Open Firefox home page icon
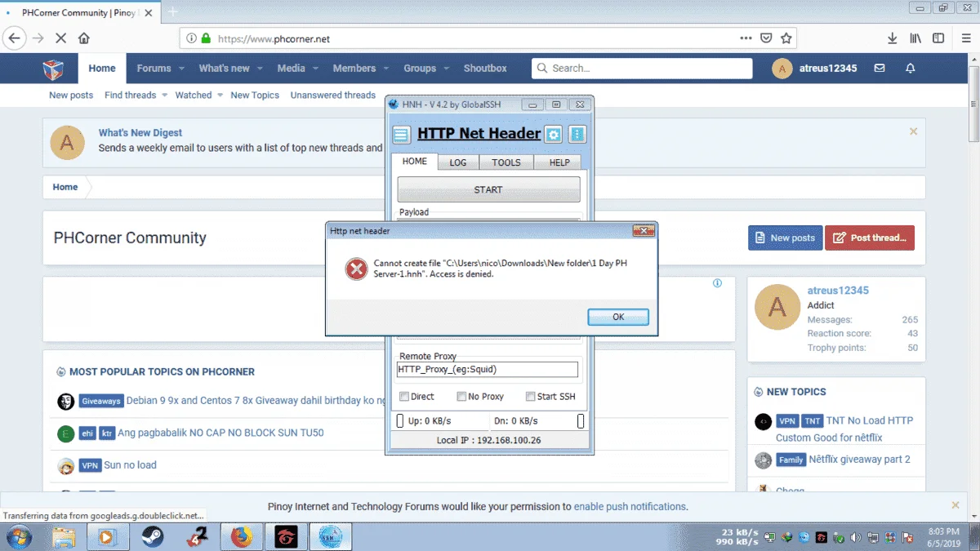The width and height of the screenshot is (980, 551). 84,38
